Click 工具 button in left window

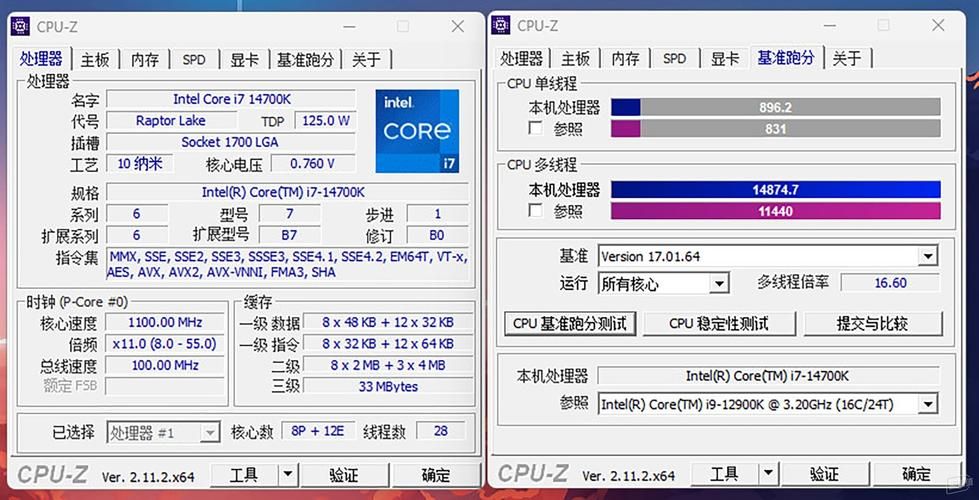[x=244, y=475]
